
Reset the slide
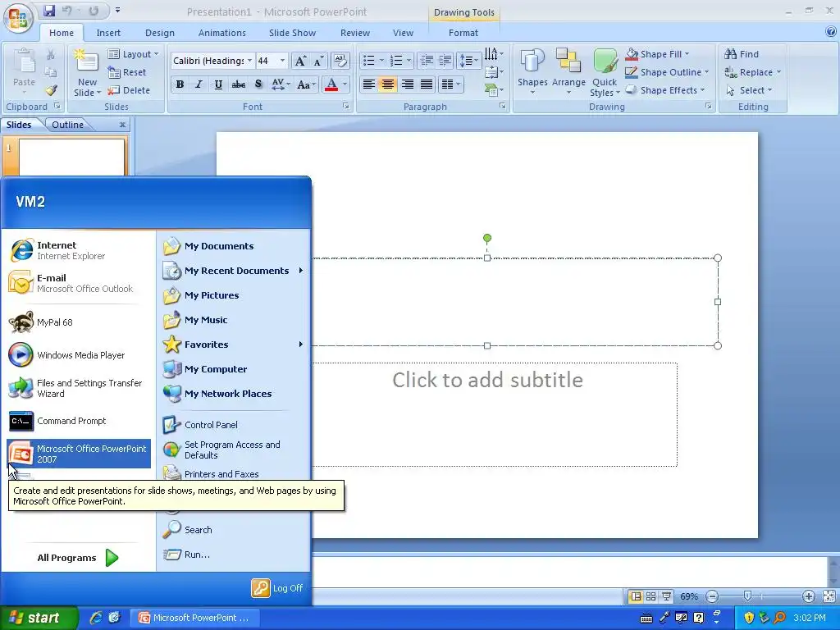126,72
